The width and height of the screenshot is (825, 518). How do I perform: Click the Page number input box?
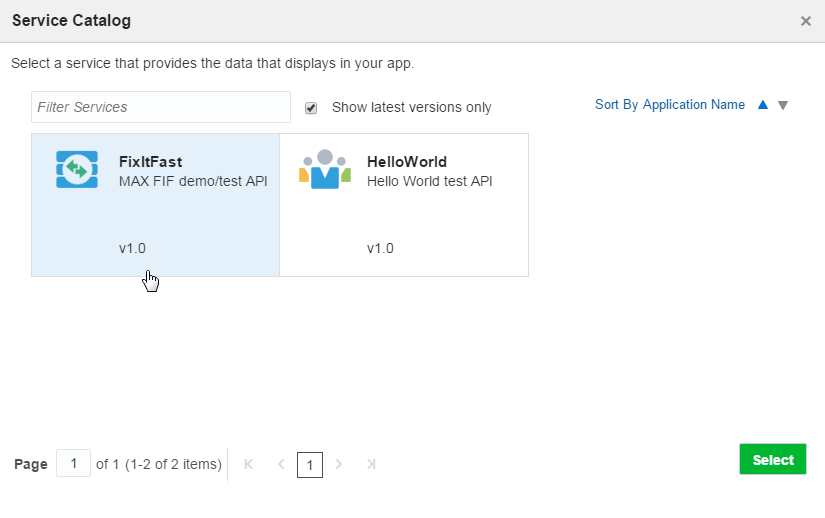pos(74,463)
